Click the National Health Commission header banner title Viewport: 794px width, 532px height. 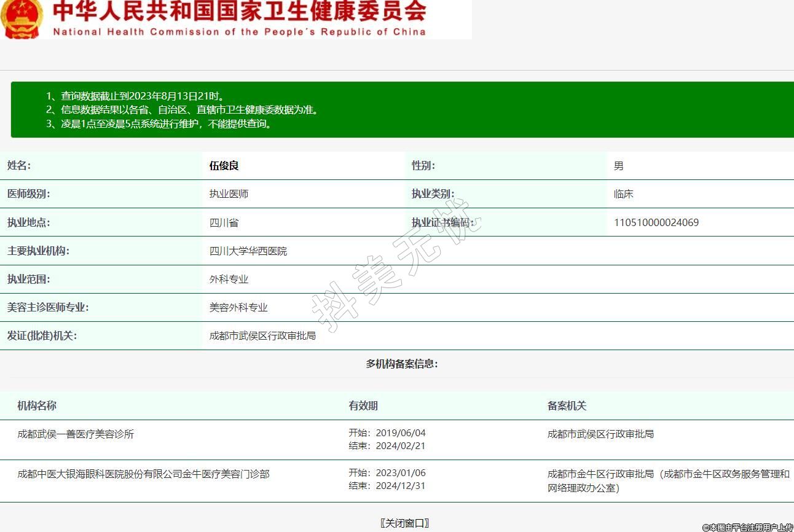[x=239, y=18]
